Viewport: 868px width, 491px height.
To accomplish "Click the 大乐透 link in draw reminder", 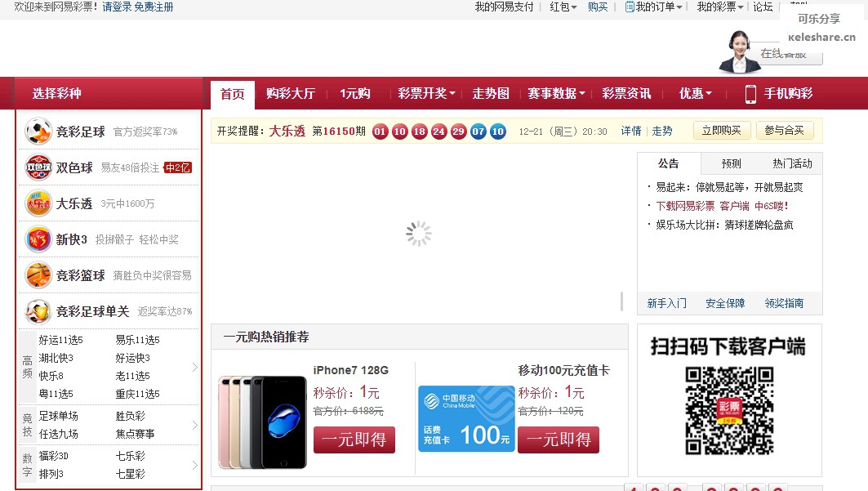I will 287,131.
